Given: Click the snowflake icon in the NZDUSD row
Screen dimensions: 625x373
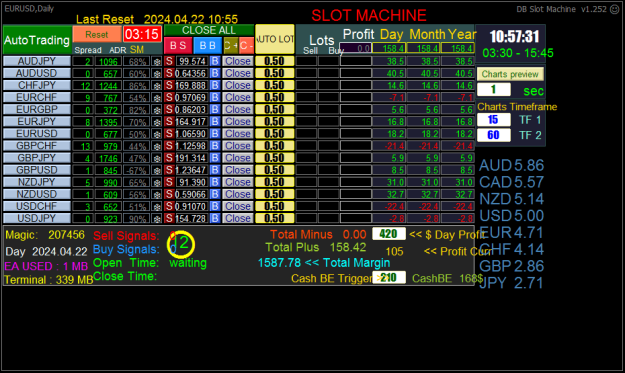Looking at the screenshot, I should (157, 194).
